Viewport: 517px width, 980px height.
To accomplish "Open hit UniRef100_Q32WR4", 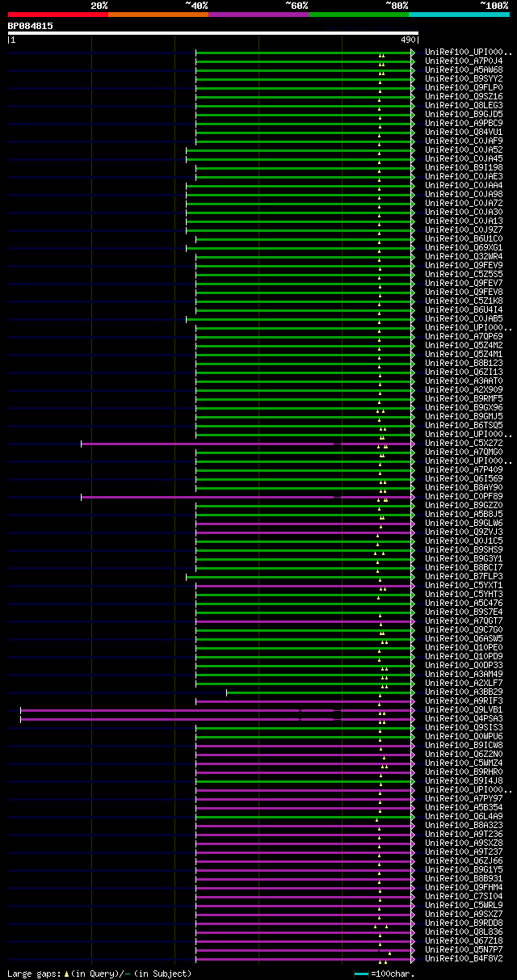I will [x=464, y=256].
